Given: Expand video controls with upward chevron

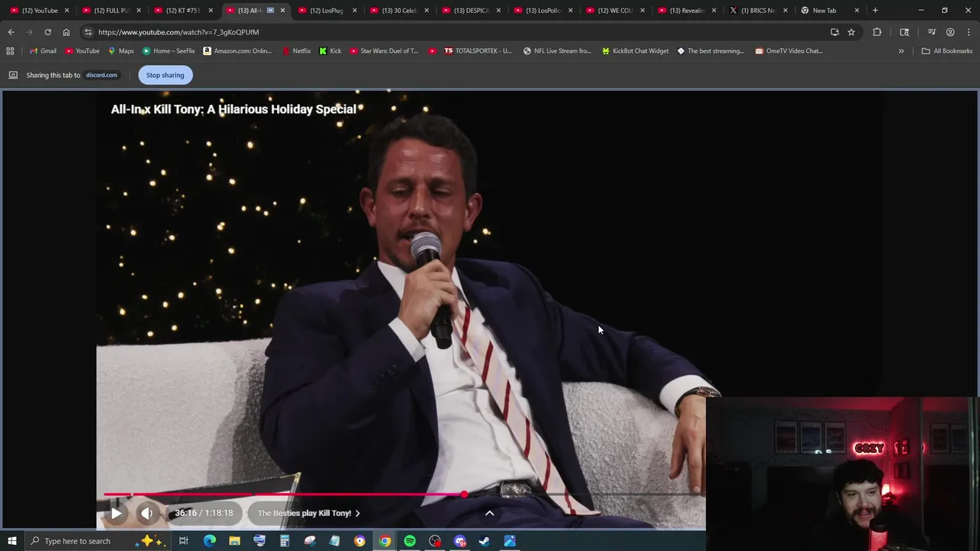Looking at the screenshot, I should pos(489,514).
